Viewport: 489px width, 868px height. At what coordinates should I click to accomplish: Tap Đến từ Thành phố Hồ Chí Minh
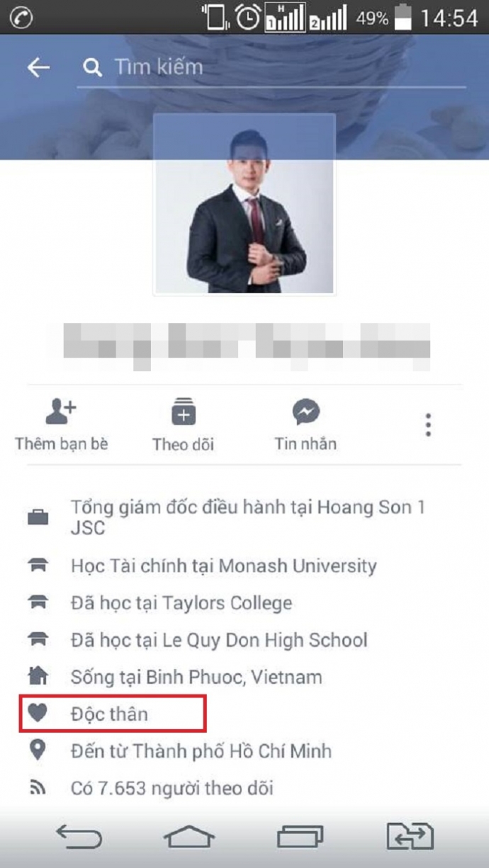click(201, 750)
